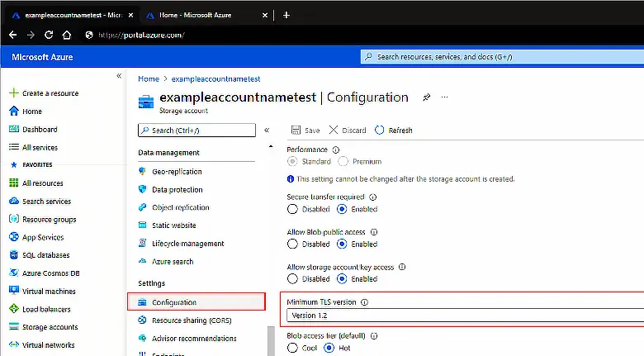644x356 pixels.
Task: Click the browser address bar URL
Action: point(141,35)
